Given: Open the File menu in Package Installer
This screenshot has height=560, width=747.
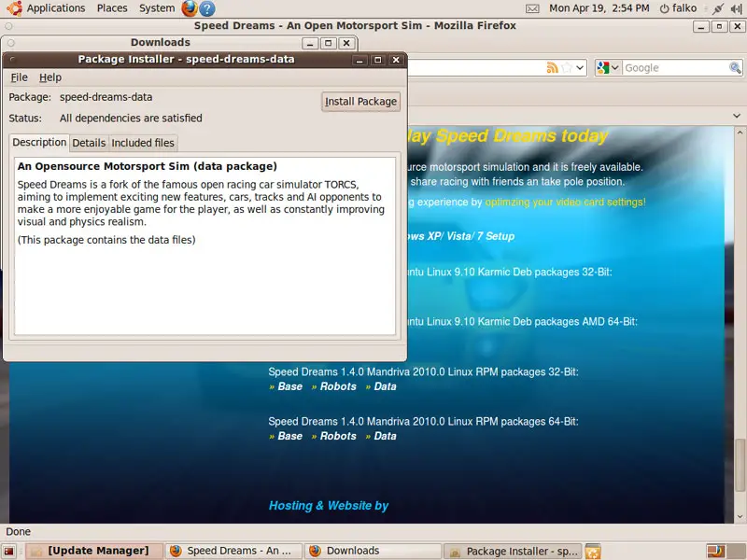Looking at the screenshot, I should click(x=20, y=77).
